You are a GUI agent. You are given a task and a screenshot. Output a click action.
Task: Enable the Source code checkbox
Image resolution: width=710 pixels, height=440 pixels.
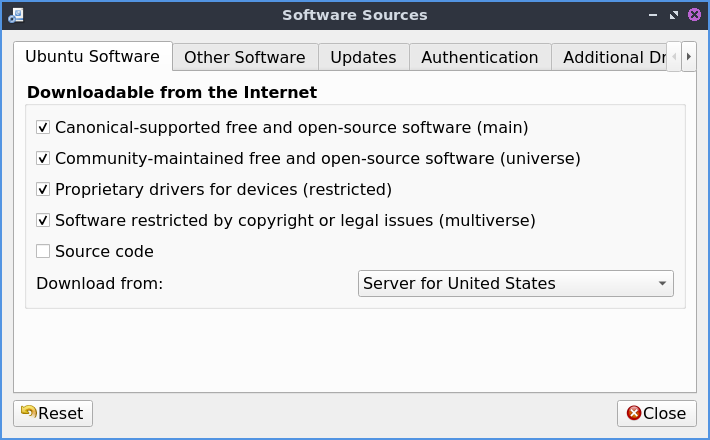[x=43, y=251]
